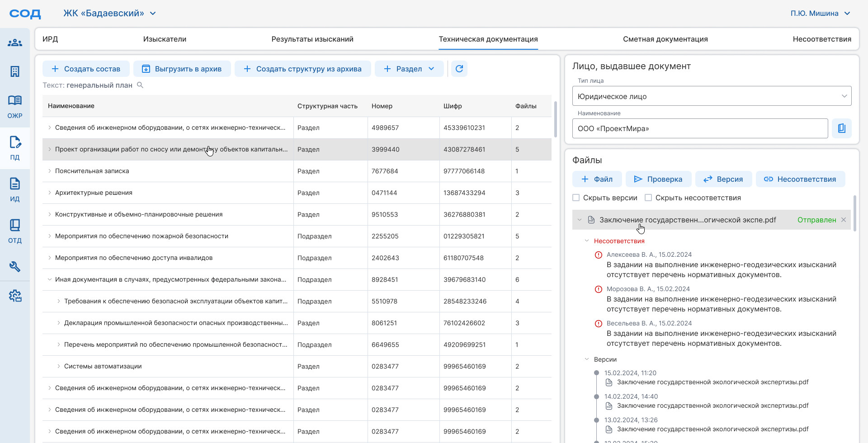
Task: Select Конструктивные и объемно-планировочные решения
Action: click(x=139, y=214)
